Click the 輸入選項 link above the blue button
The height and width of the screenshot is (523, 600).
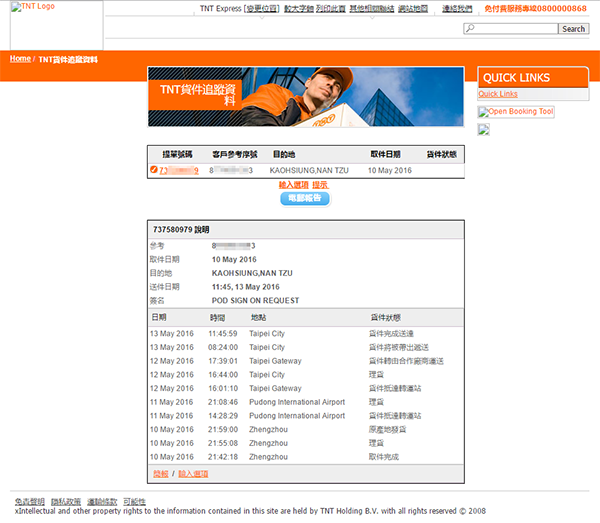point(293,185)
